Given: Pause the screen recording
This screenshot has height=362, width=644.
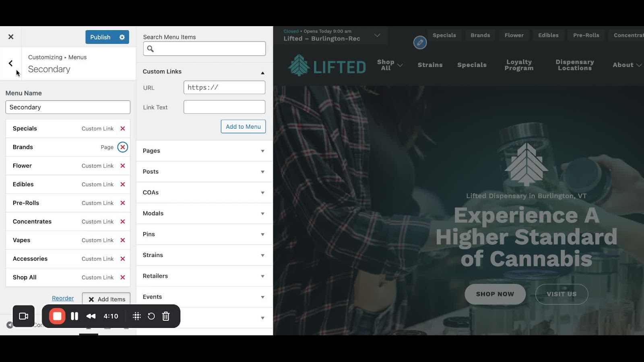Looking at the screenshot, I should point(74,316).
